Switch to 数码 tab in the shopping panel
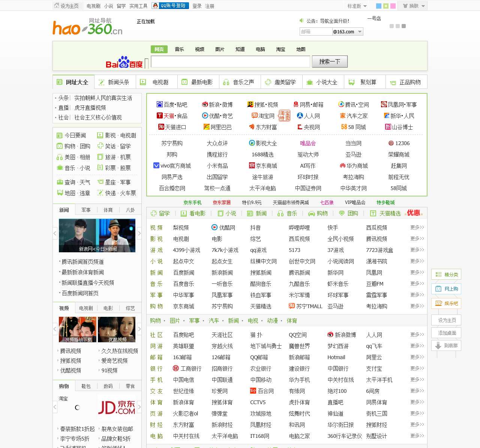 click(108, 386)
